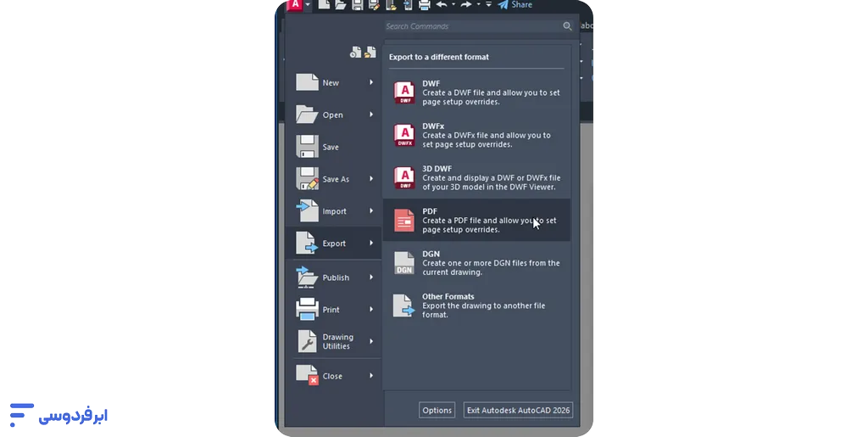This screenshot has height=437, width=868.
Task: Click the Import icon in application menu
Action: (x=307, y=210)
